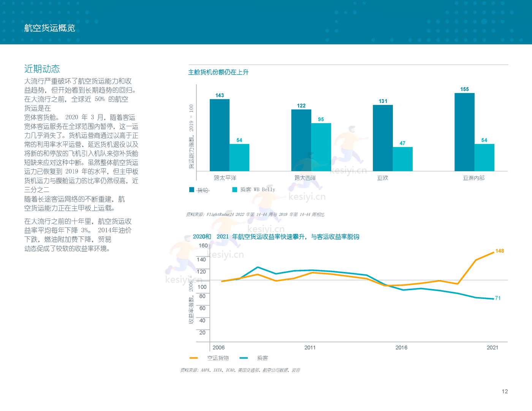Image resolution: width=532 pixels, height=411 pixels.
Task: Click the dark blue 货轮 legend swatch
Action: 192,190
